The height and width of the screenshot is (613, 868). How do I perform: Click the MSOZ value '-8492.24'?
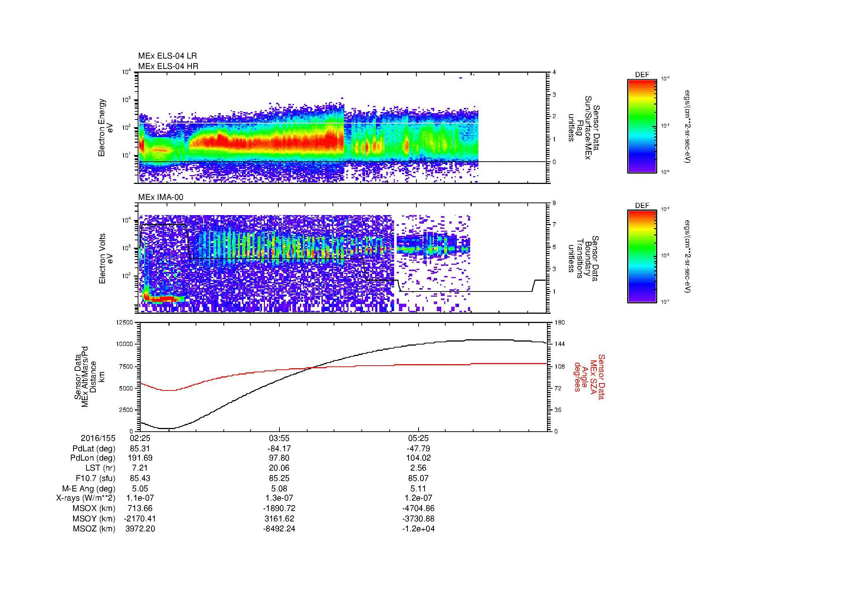click(279, 529)
